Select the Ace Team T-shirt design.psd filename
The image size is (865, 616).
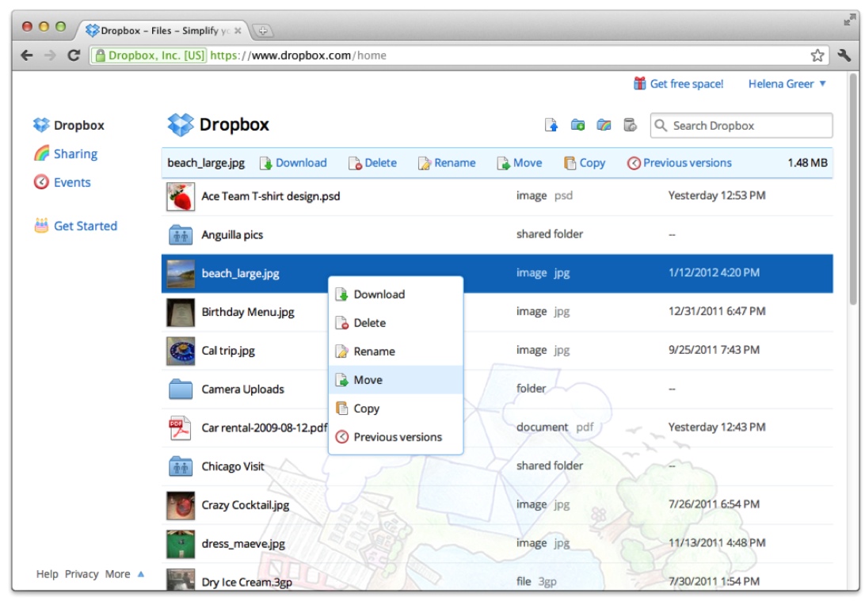(x=271, y=196)
